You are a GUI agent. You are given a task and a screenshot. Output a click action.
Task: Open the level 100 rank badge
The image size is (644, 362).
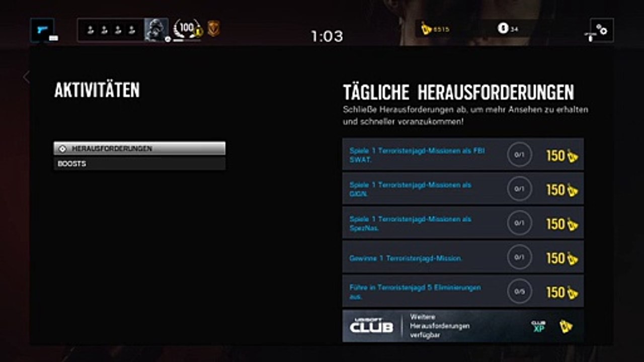pyautogui.click(x=187, y=29)
